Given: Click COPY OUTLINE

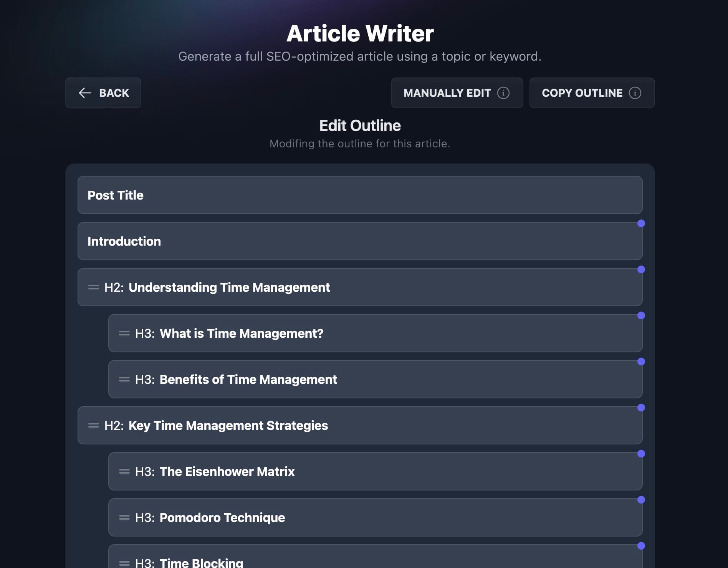Looking at the screenshot, I should [x=582, y=93].
